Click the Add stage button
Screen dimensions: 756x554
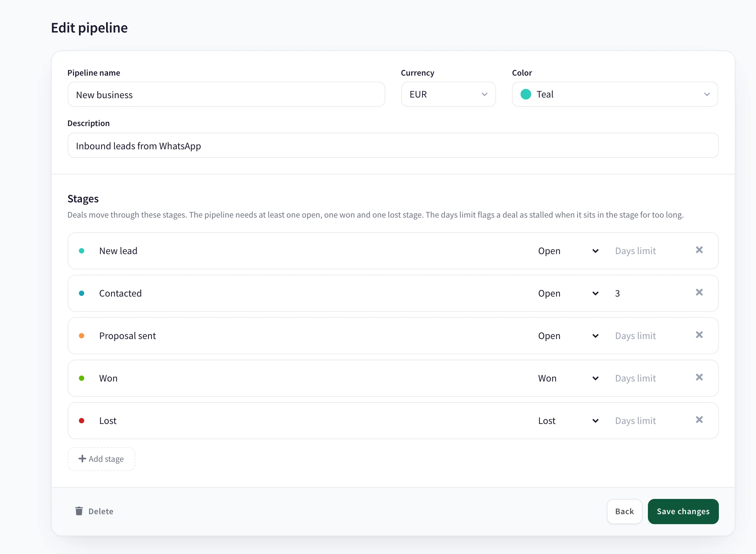[101, 459]
